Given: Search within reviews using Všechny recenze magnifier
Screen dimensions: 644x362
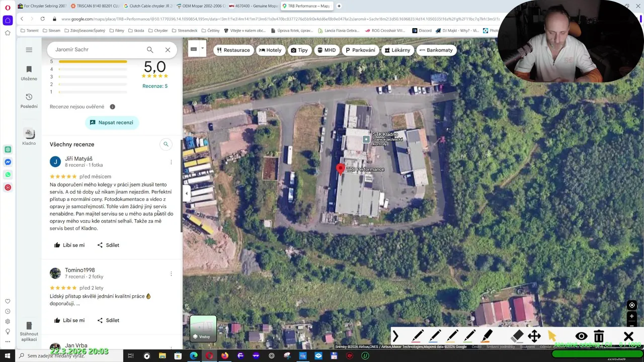Looking at the screenshot, I should click(166, 144).
